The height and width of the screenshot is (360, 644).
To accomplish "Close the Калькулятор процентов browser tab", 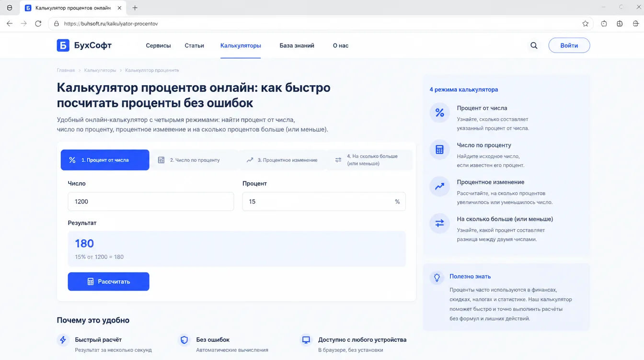I will (x=119, y=8).
